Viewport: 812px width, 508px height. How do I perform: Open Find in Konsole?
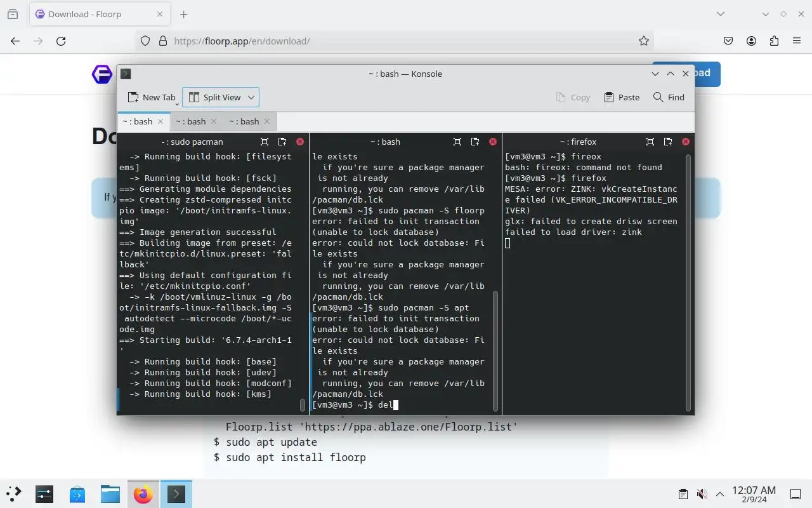(669, 97)
